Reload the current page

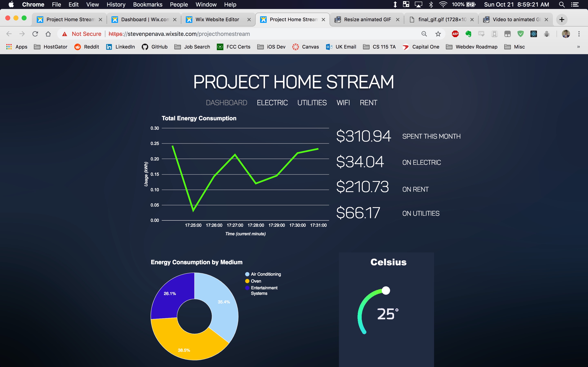pos(35,34)
